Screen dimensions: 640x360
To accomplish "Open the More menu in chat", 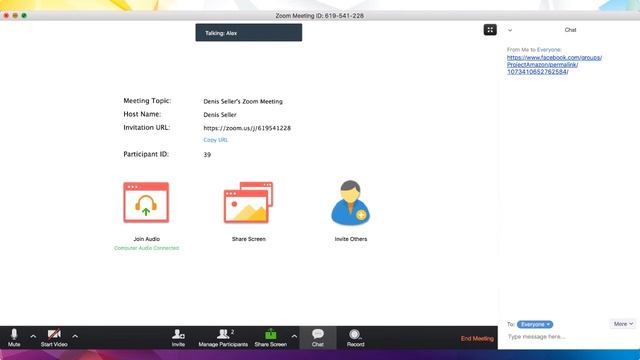I will point(623,324).
